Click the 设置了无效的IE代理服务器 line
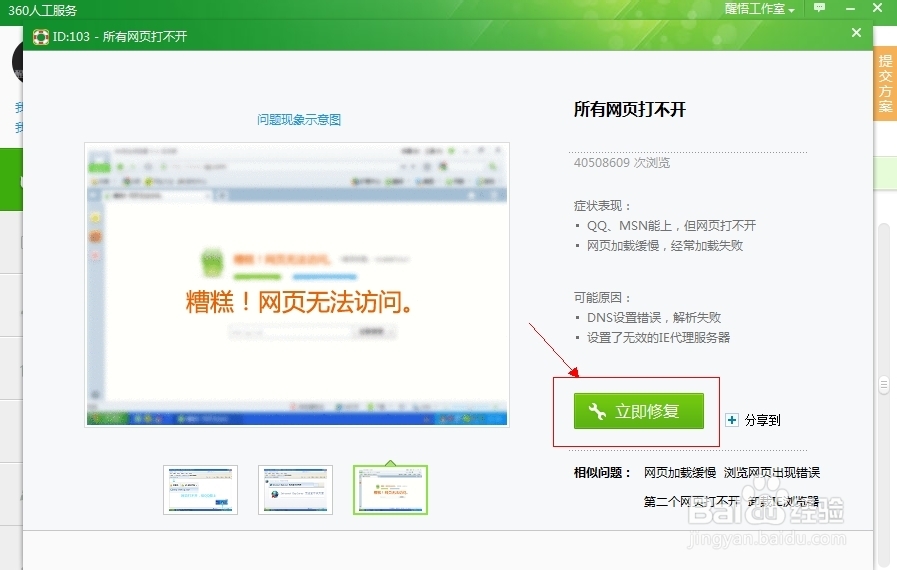The image size is (897, 570). (x=658, y=338)
